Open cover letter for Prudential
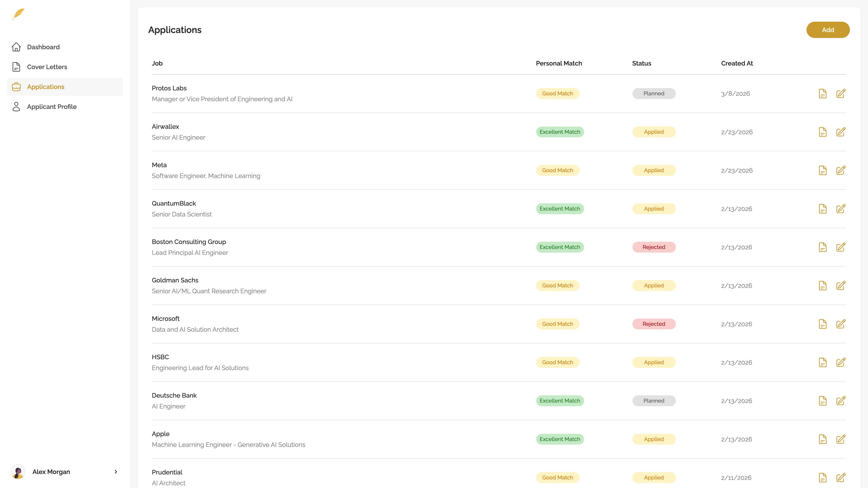 click(x=823, y=478)
